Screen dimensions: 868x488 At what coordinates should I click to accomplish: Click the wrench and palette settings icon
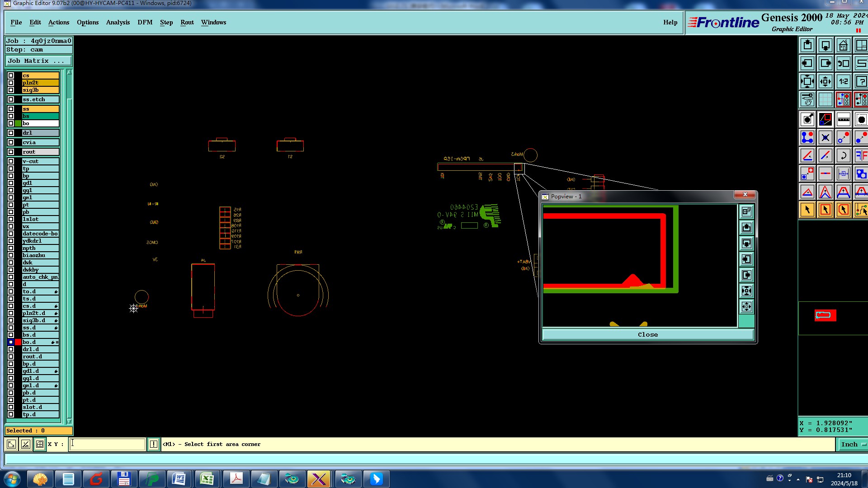pos(807,99)
